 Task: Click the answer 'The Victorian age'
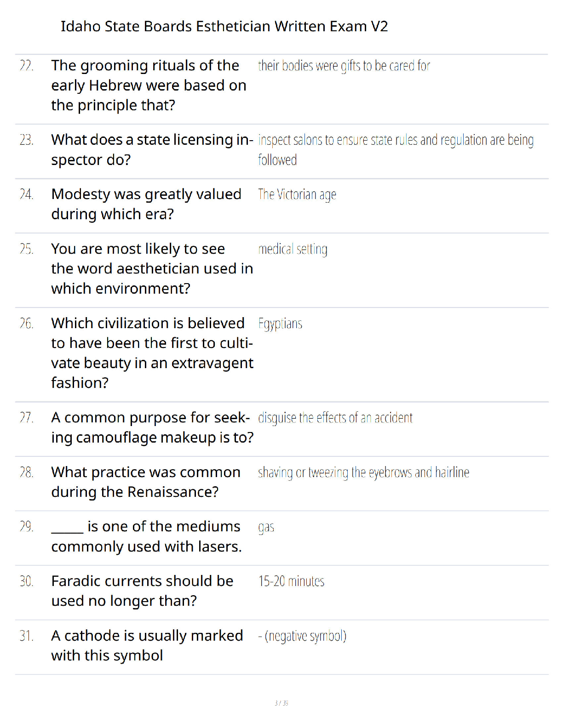coord(297,194)
